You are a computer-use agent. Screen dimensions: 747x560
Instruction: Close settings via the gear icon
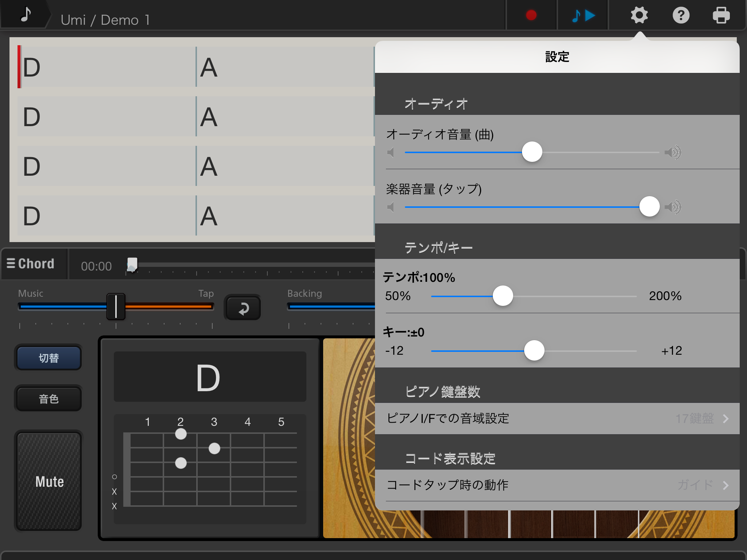639,15
